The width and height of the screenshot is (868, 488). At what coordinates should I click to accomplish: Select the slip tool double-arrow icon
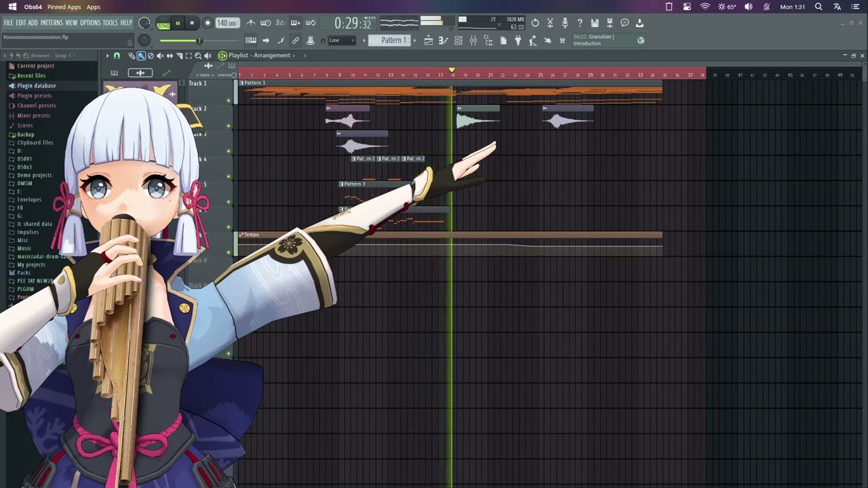click(170, 56)
